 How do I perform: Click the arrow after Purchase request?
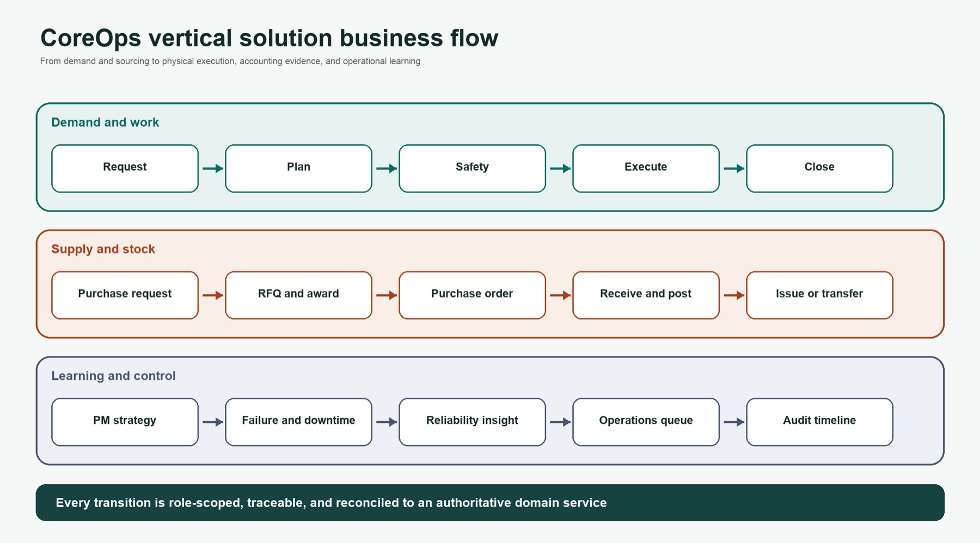coord(212,295)
